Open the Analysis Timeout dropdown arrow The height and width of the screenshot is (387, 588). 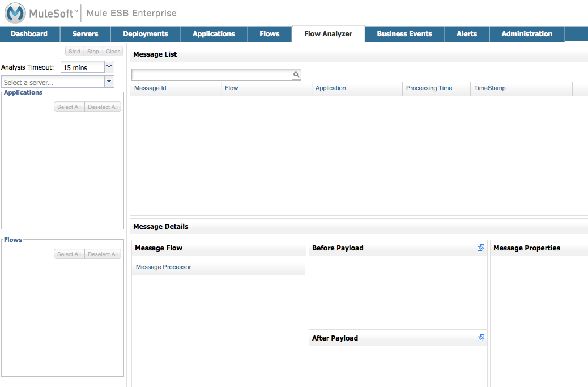(109, 67)
